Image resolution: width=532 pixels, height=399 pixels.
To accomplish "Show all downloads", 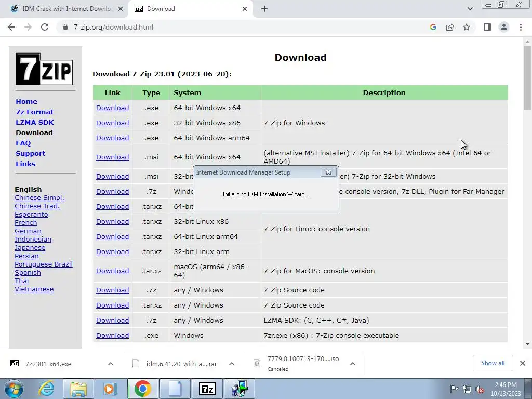I will click(x=493, y=363).
